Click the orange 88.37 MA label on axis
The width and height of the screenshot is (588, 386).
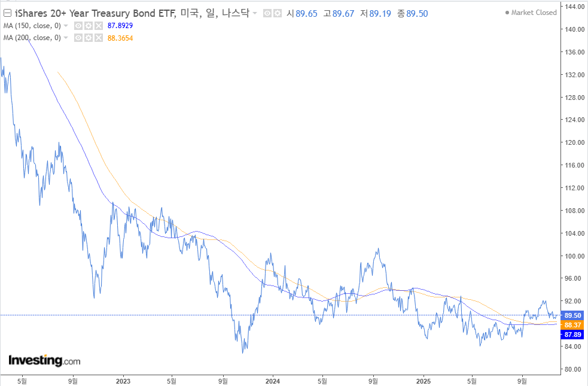point(572,325)
